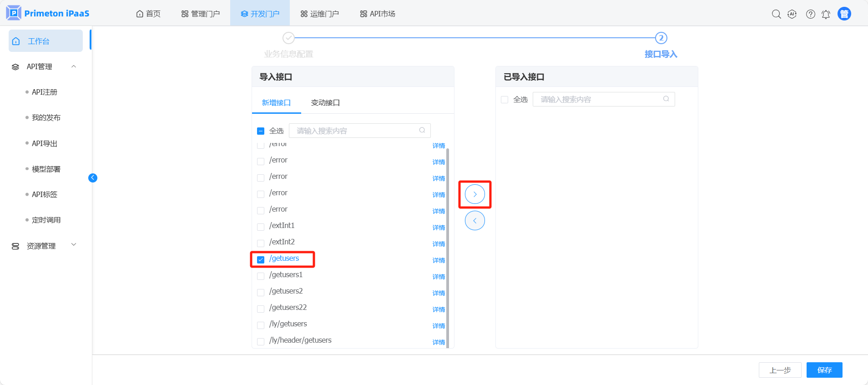The height and width of the screenshot is (385, 868).
Task: Uncheck the /getusers checkbox
Action: pyautogui.click(x=261, y=259)
